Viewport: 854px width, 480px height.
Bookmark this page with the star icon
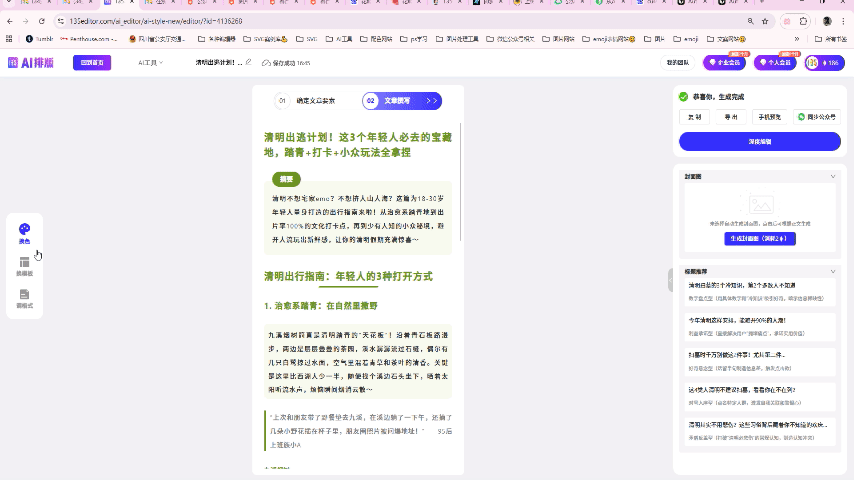coord(765,21)
